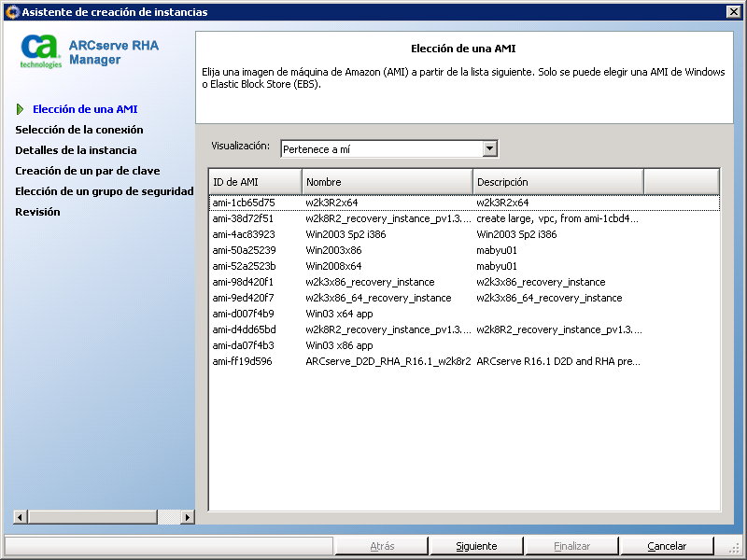The height and width of the screenshot is (560, 747).
Task: Click the left scroll arrow in sidebar
Action: (19, 517)
